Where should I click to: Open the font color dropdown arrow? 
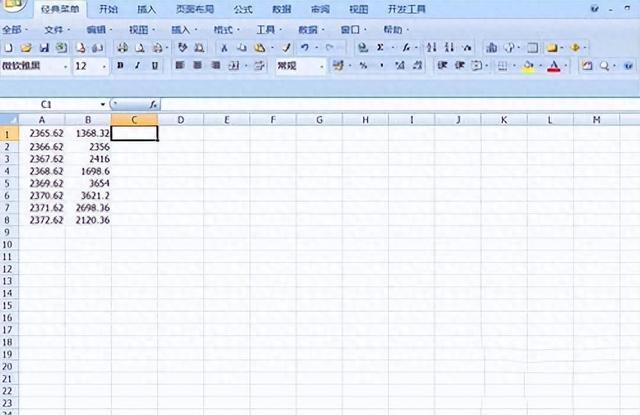566,66
